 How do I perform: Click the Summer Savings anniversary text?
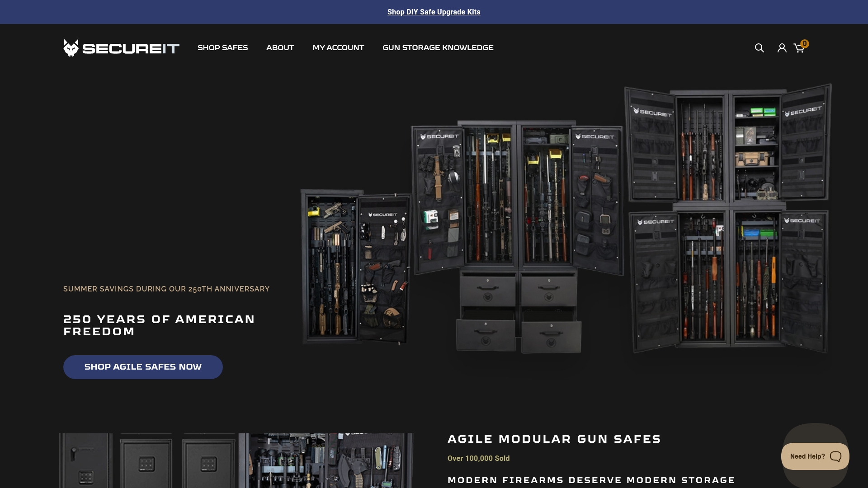pos(166,289)
